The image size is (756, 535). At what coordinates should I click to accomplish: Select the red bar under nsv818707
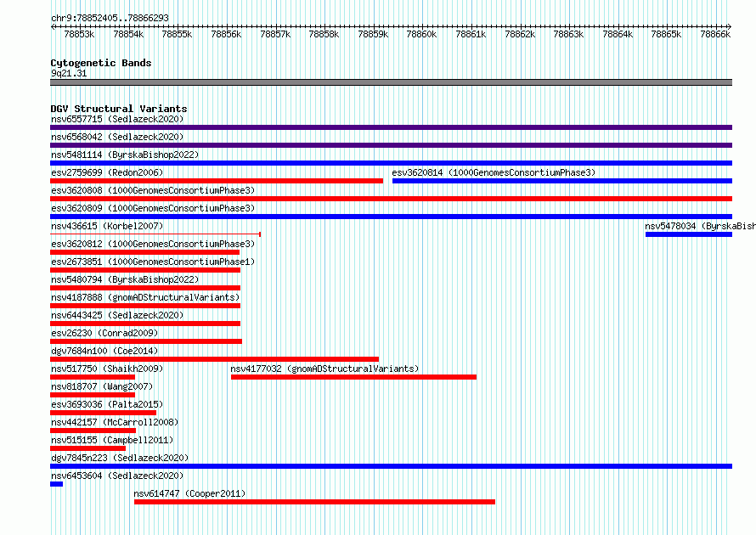[93, 395]
